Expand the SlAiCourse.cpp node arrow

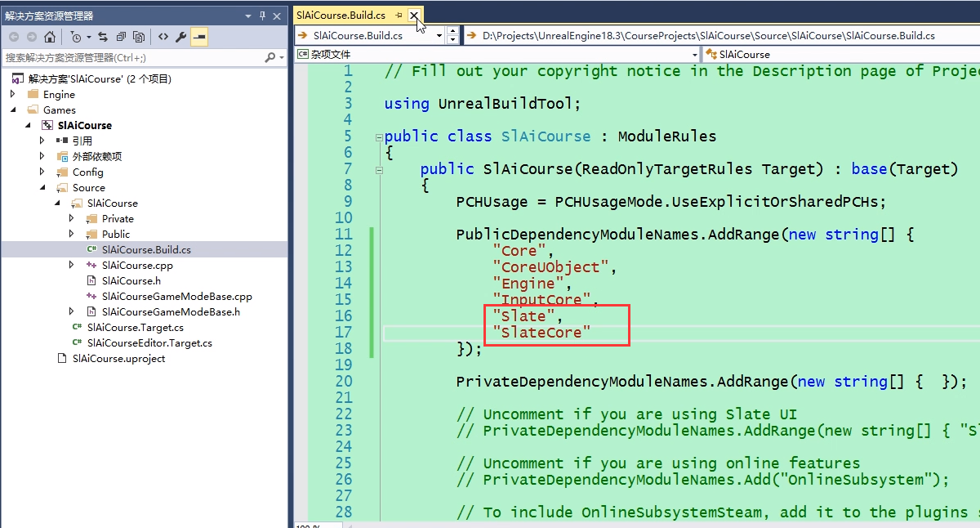pyautogui.click(x=72, y=265)
